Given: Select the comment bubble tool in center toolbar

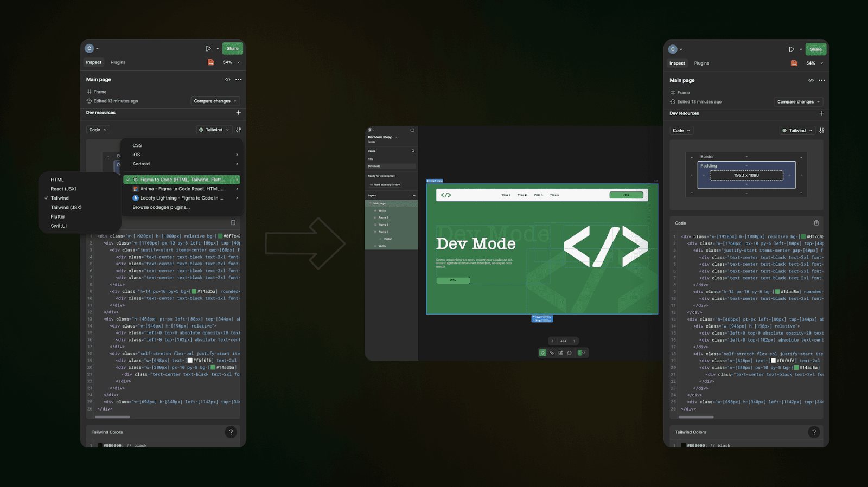Looking at the screenshot, I should coord(569,353).
